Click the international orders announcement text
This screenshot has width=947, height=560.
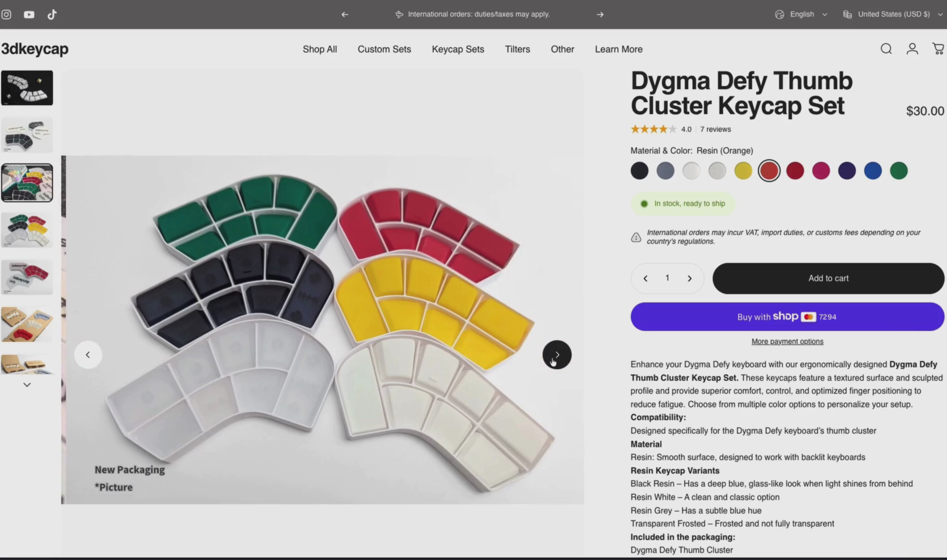point(478,14)
